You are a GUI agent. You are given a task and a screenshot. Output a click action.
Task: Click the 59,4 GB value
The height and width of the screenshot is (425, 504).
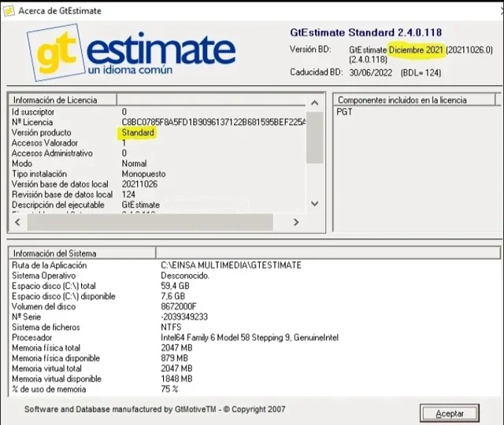175,286
